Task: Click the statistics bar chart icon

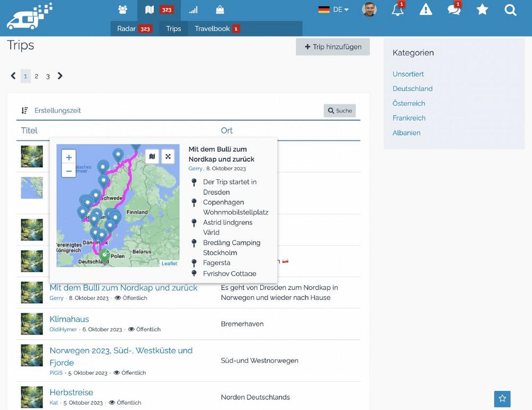Action: tap(193, 10)
